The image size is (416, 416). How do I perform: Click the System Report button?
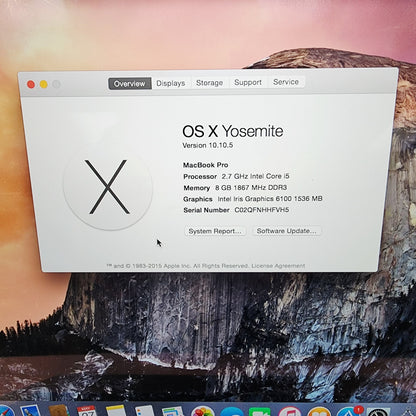click(x=215, y=231)
